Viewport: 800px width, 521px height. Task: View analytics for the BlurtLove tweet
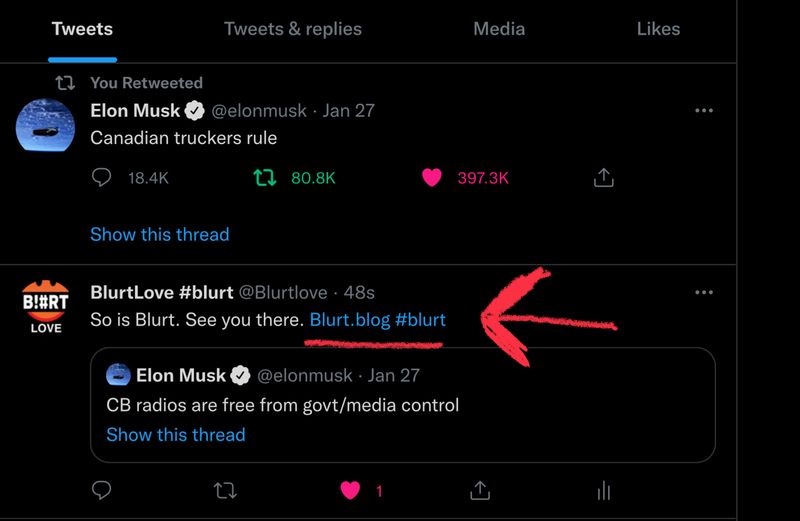(x=603, y=490)
